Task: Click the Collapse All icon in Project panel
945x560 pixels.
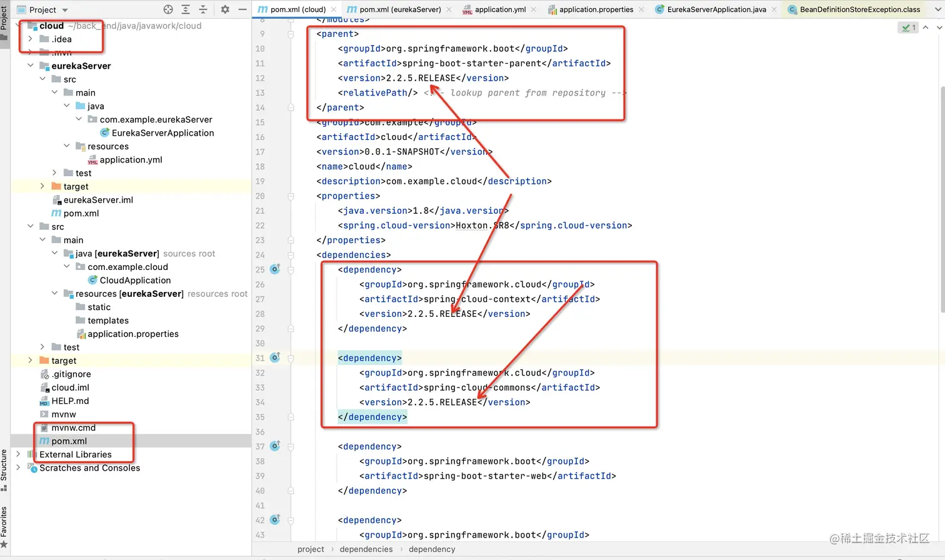Action: pos(203,9)
